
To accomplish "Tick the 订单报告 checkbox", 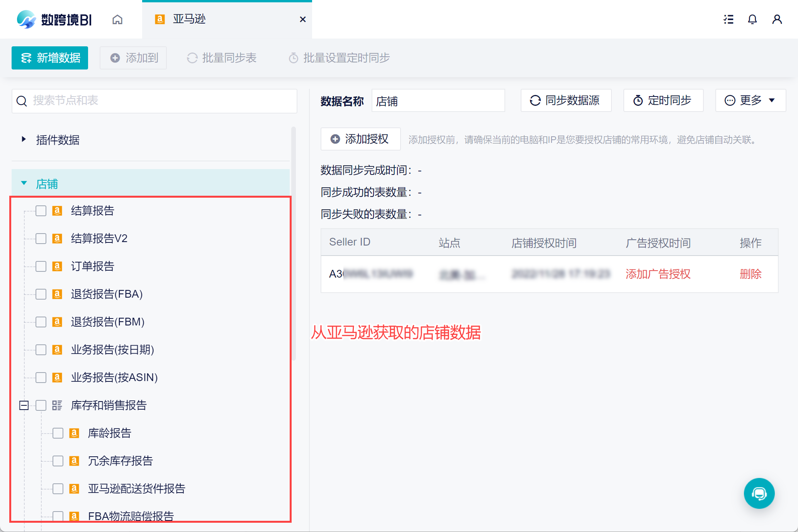I will coord(41,266).
